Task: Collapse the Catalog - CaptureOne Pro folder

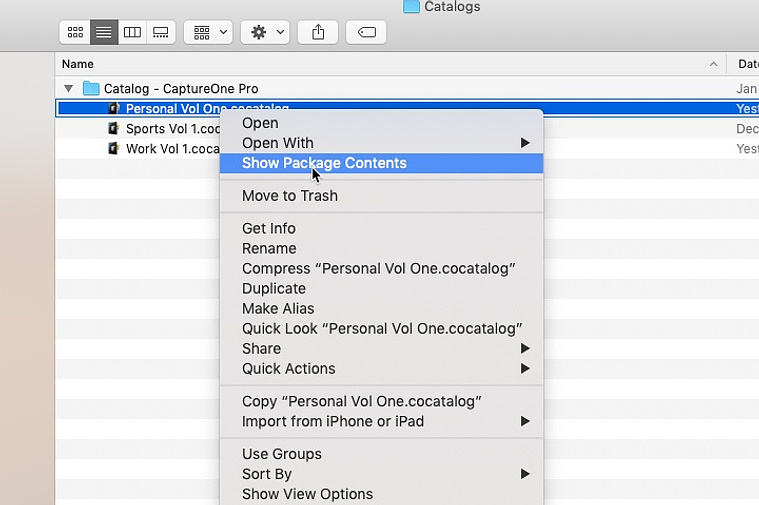Action: pyautogui.click(x=68, y=89)
